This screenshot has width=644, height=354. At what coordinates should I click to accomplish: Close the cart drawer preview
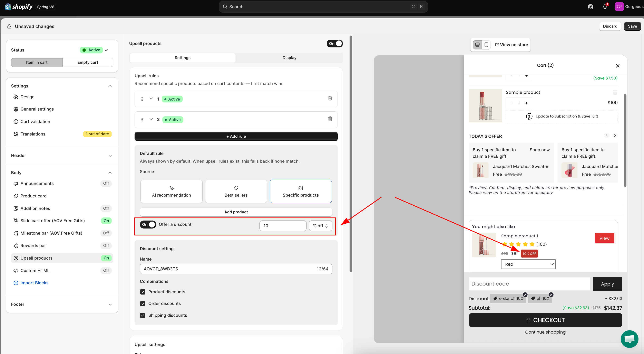[x=617, y=66]
